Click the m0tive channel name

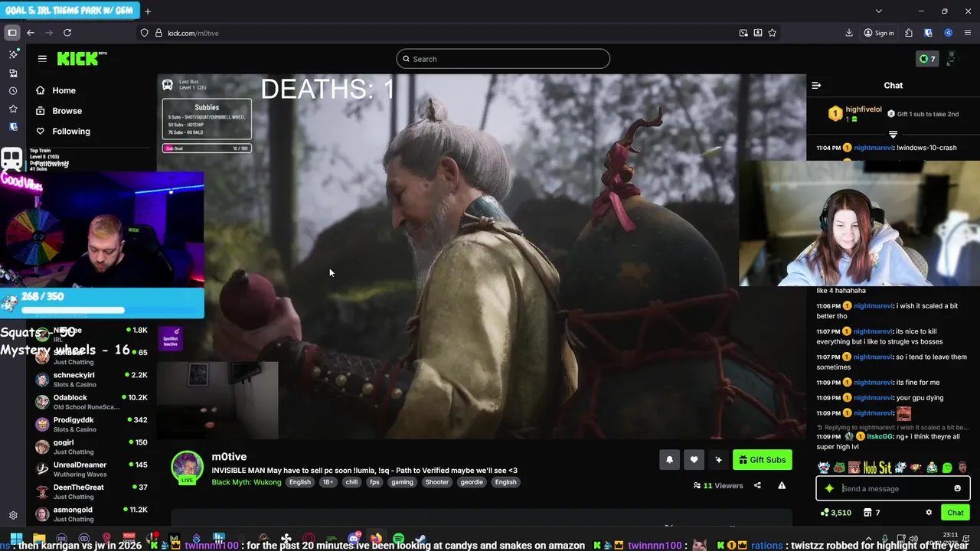click(229, 457)
